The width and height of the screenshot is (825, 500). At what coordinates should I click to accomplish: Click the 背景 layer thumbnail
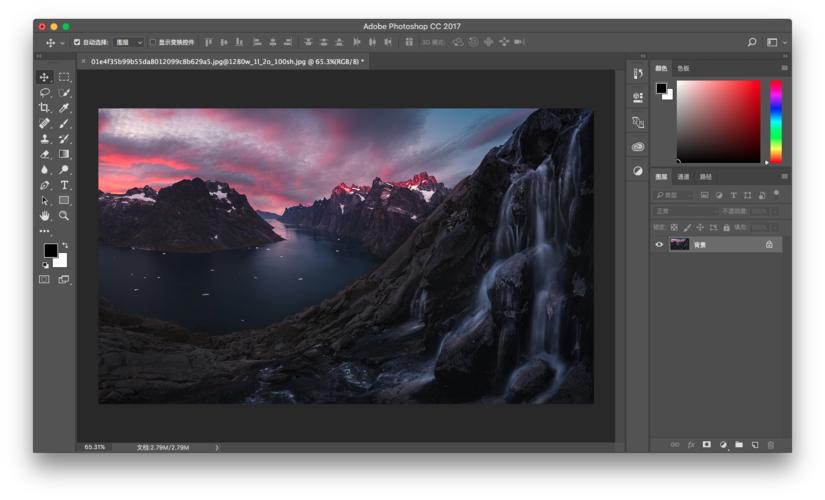(x=679, y=244)
